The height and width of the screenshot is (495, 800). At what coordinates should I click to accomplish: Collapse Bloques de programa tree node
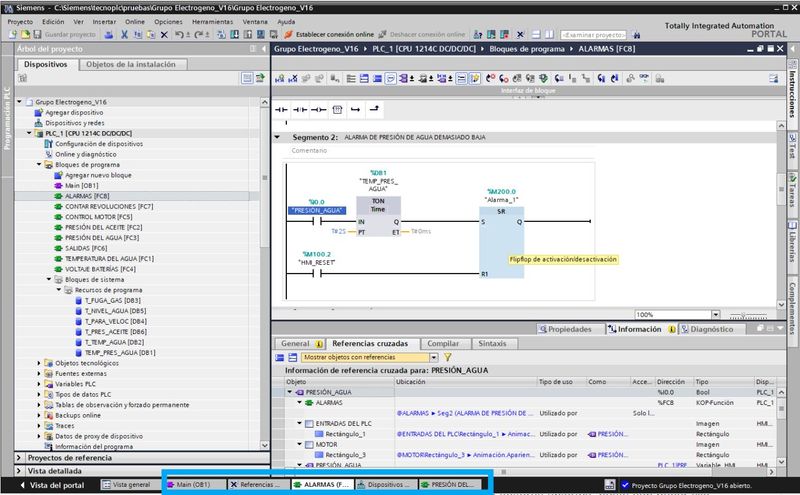point(39,164)
